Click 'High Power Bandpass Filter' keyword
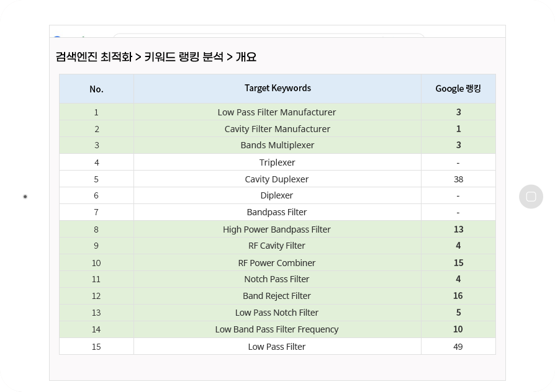The height and width of the screenshot is (392, 555). [277, 229]
